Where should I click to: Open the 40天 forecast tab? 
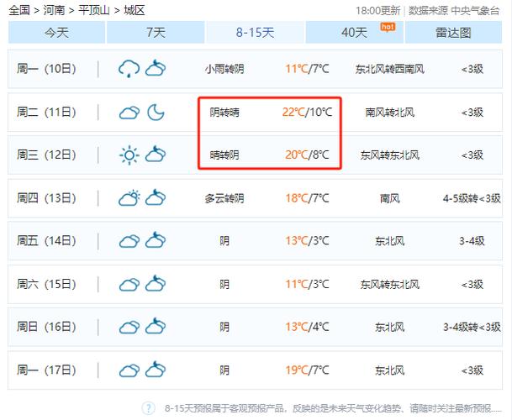[x=354, y=32]
